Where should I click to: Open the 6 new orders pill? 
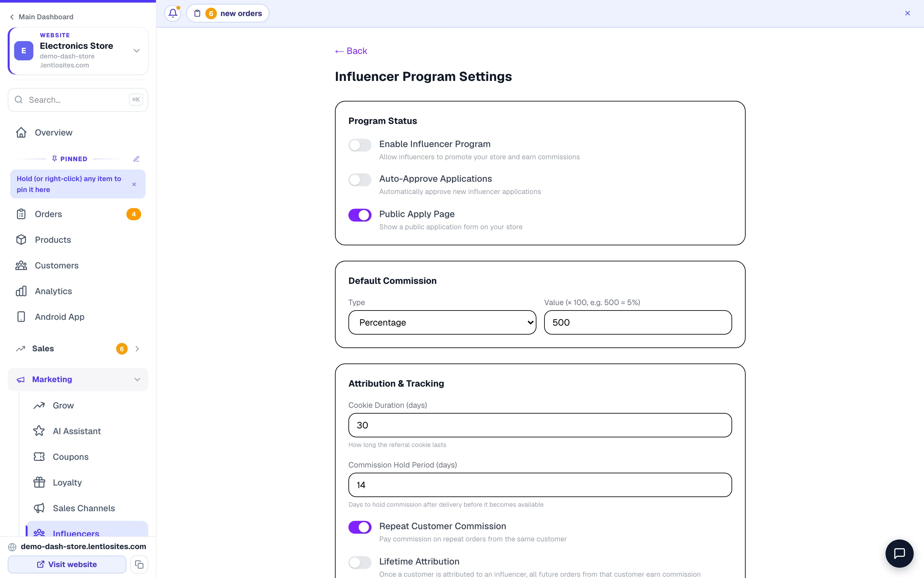[x=227, y=13]
